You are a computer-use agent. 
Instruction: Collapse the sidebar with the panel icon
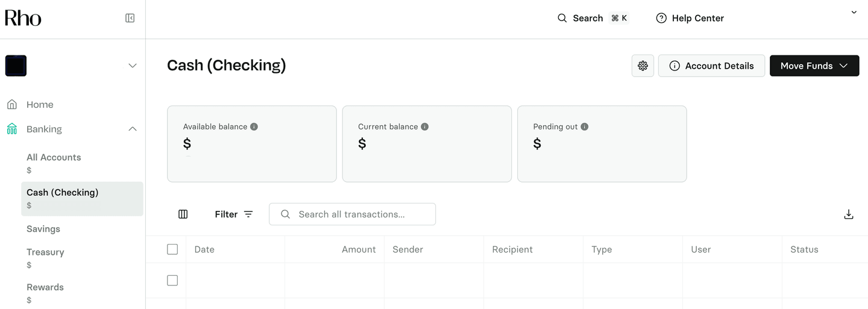pos(130,18)
